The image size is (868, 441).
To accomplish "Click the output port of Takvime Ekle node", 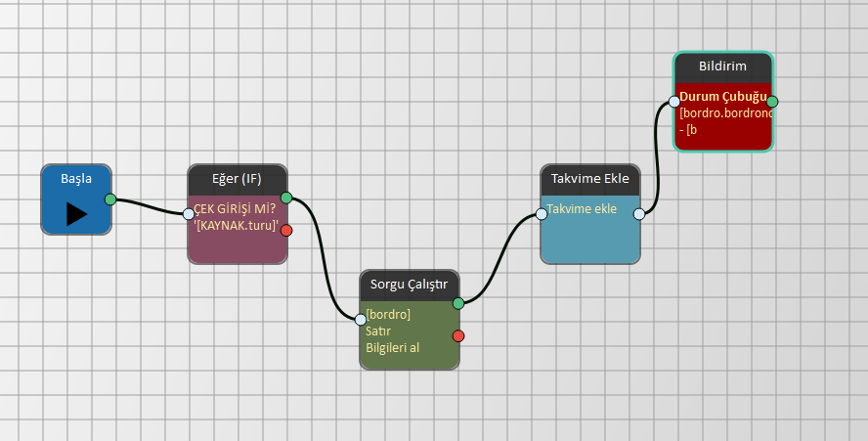I will (x=639, y=214).
